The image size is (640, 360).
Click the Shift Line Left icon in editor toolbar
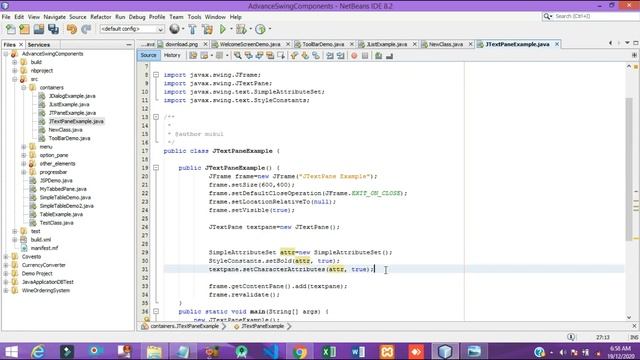pyautogui.click(x=330, y=56)
